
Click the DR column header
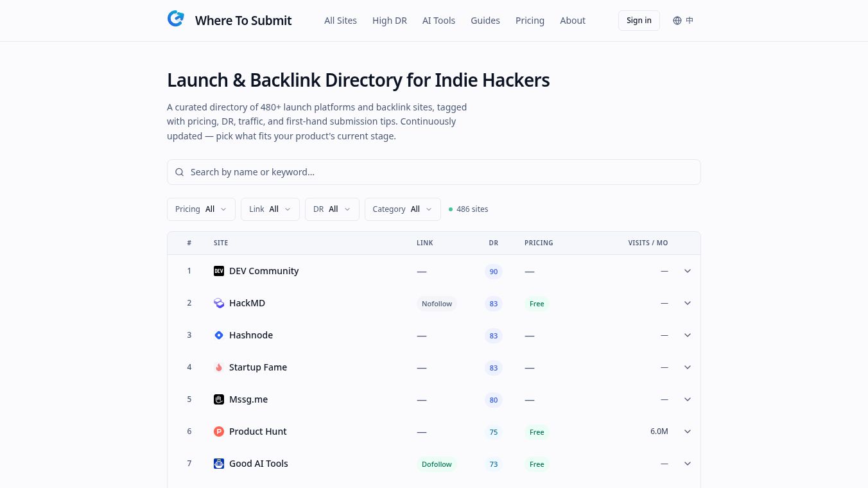pos(494,243)
